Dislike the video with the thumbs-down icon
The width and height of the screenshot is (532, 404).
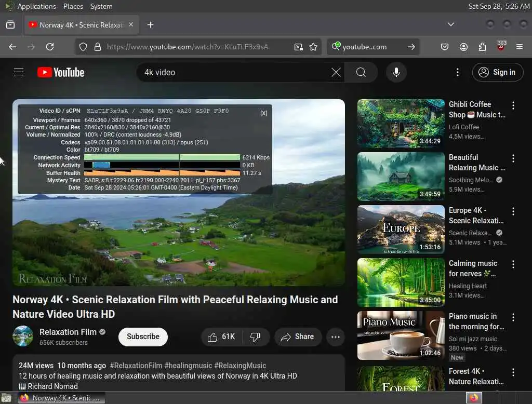[x=255, y=337]
